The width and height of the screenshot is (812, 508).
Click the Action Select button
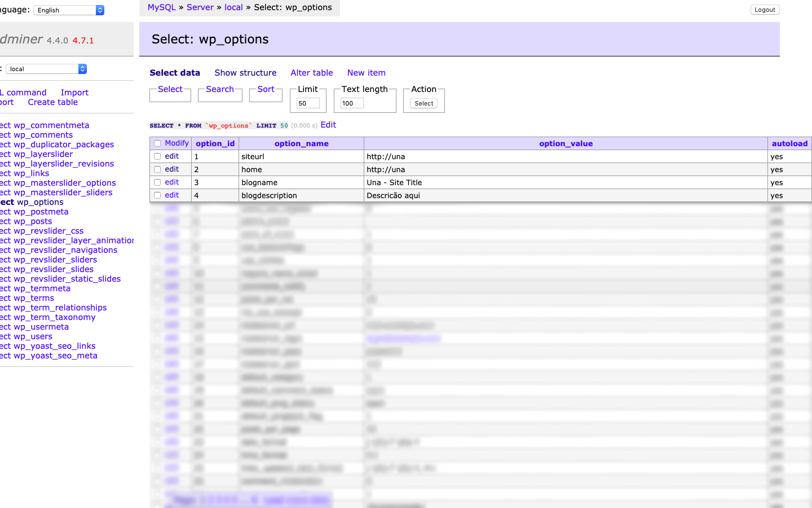click(x=424, y=103)
